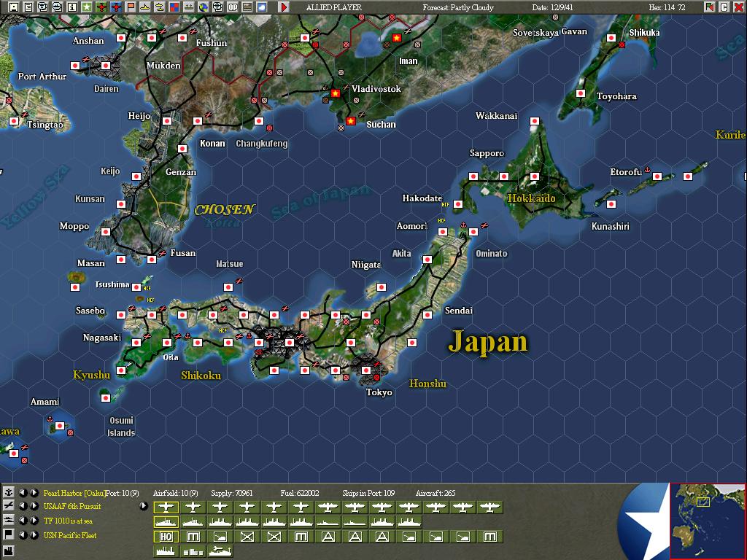Switch to the flag tab in the bottom sidebar
The width and height of the screenshot is (747, 560).
click(10, 534)
